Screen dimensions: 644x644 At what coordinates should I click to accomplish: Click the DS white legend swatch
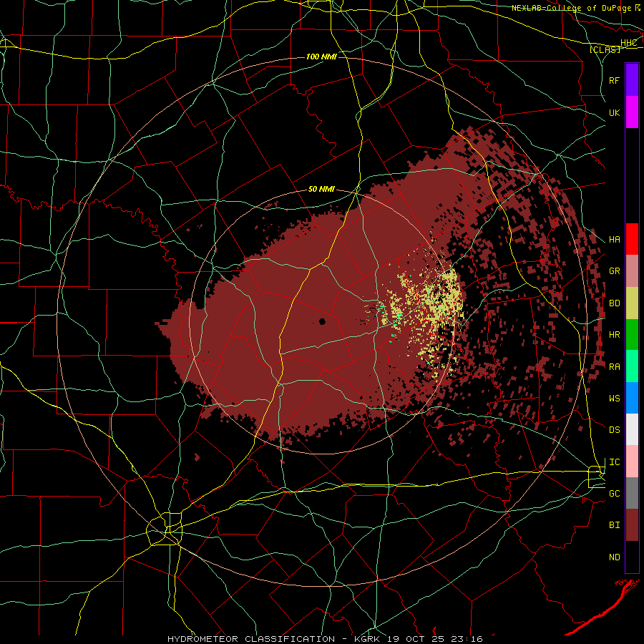click(632, 429)
